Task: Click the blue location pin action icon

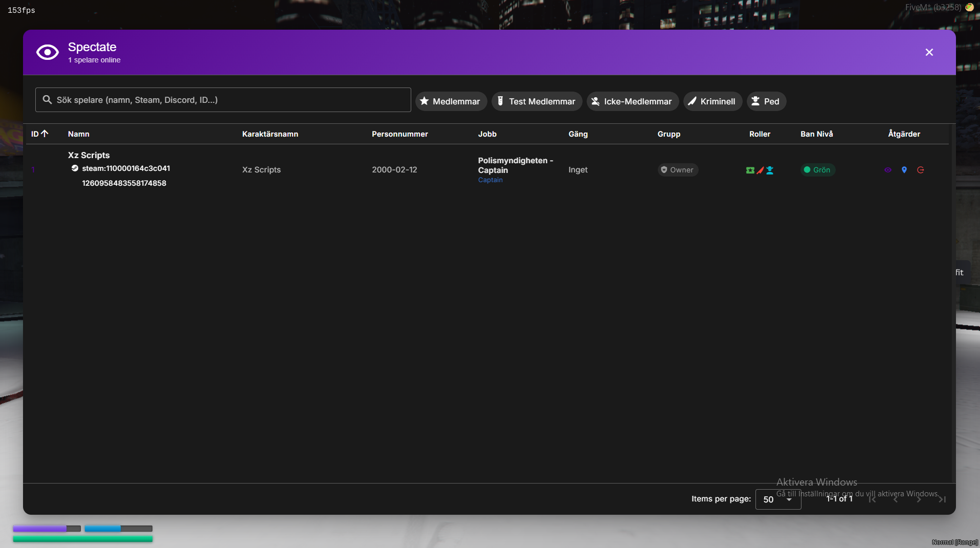Action: click(x=904, y=170)
